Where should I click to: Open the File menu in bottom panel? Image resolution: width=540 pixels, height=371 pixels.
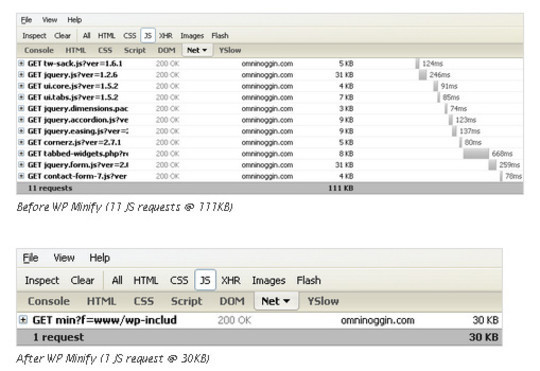(x=30, y=258)
